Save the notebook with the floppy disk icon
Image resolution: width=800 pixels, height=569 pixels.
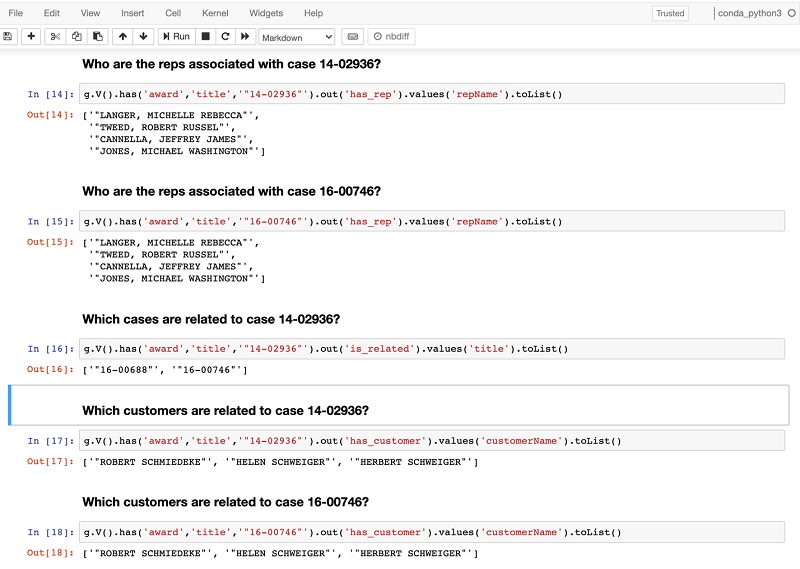tap(8, 36)
